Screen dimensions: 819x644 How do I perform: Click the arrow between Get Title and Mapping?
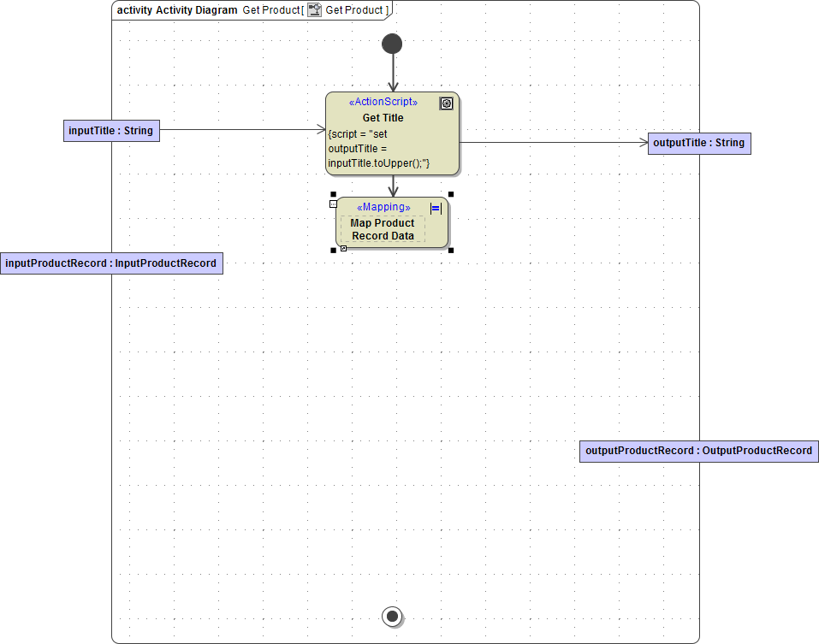pyautogui.click(x=392, y=186)
